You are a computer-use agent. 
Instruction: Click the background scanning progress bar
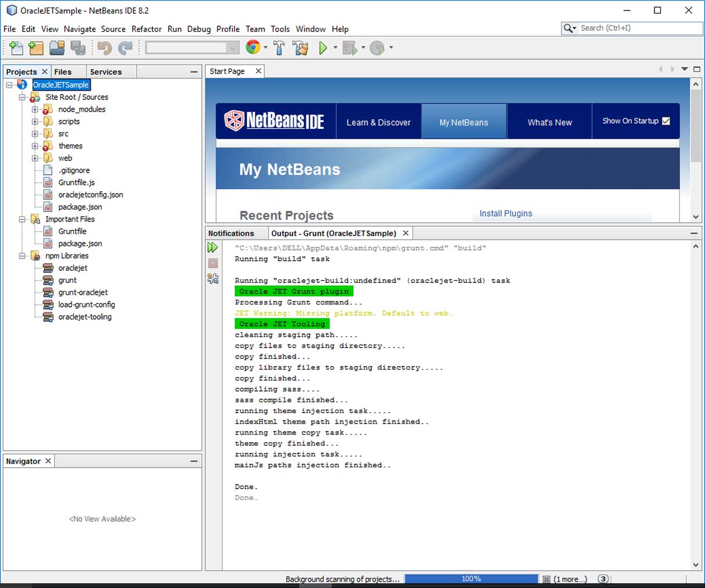[471, 579]
